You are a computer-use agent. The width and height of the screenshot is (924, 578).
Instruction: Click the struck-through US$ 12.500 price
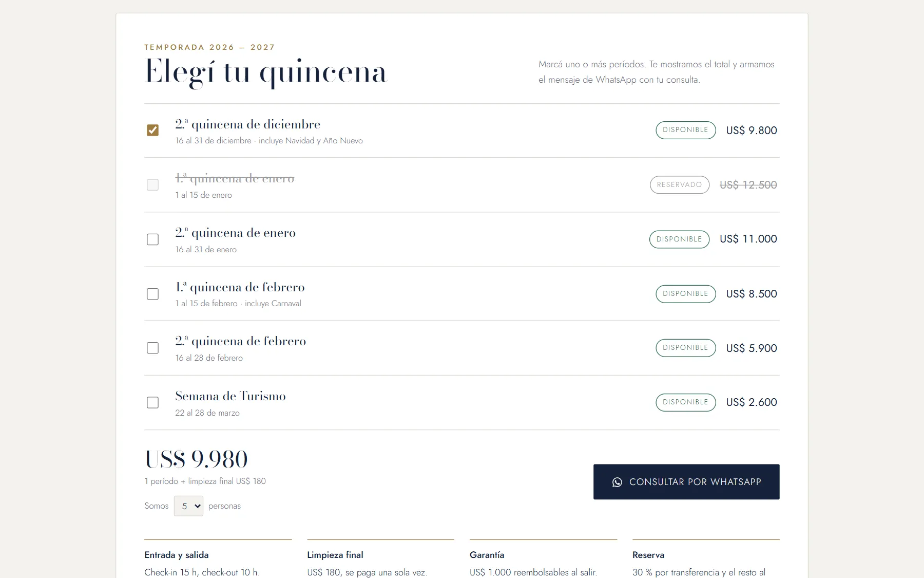(748, 185)
